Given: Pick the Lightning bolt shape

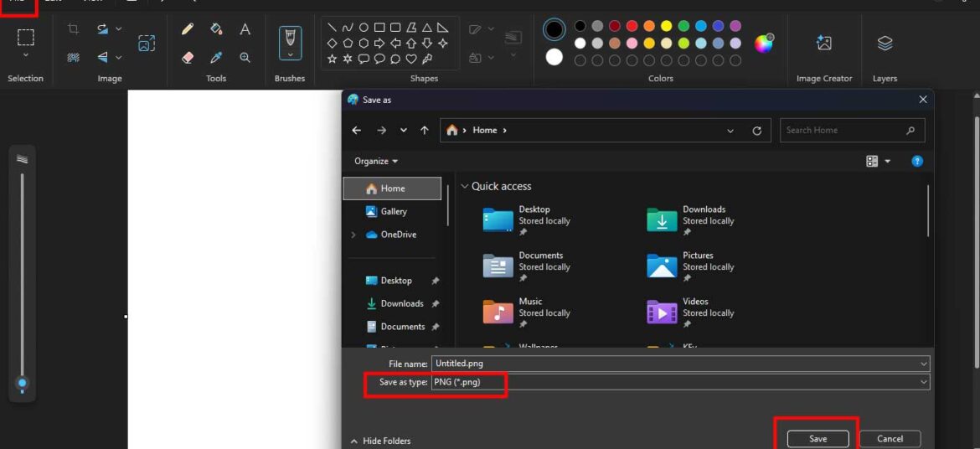Looking at the screenshot, I should coord(427,59).
